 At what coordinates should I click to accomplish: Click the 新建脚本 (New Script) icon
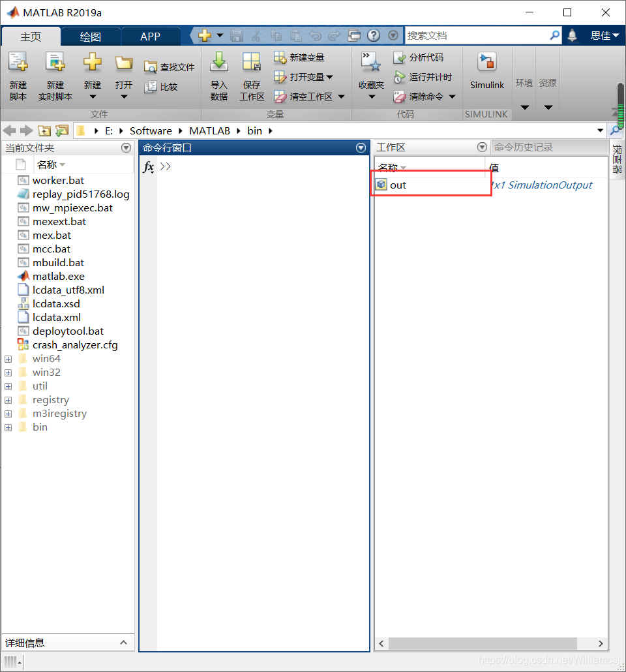18,62
